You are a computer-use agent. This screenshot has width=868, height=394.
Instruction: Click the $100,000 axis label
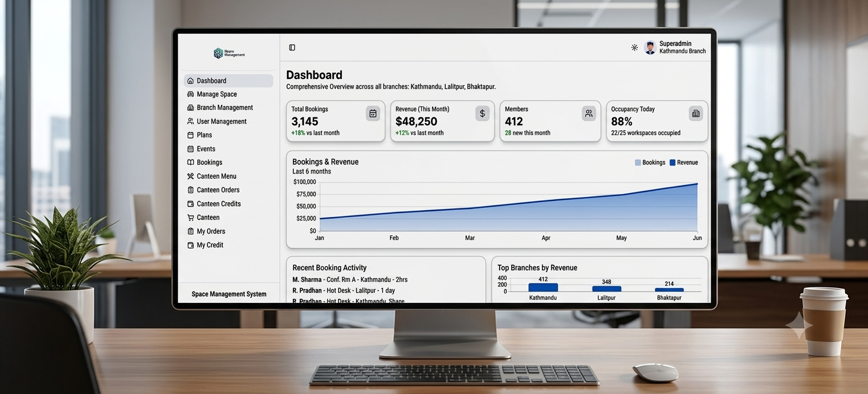coord(305,182)
